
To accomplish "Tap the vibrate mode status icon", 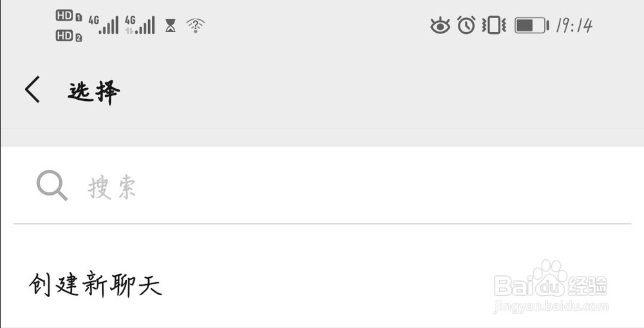I will coord(494,26).
